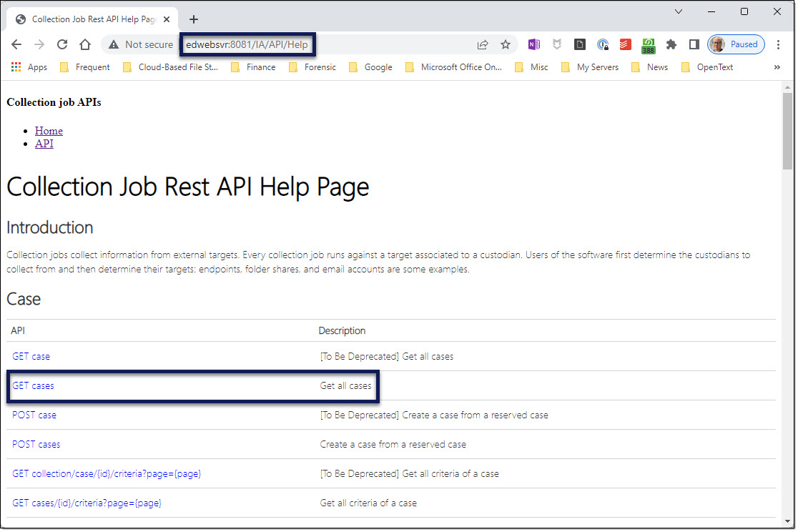
Task: Maximize the browser window
Action: [744, 11]
